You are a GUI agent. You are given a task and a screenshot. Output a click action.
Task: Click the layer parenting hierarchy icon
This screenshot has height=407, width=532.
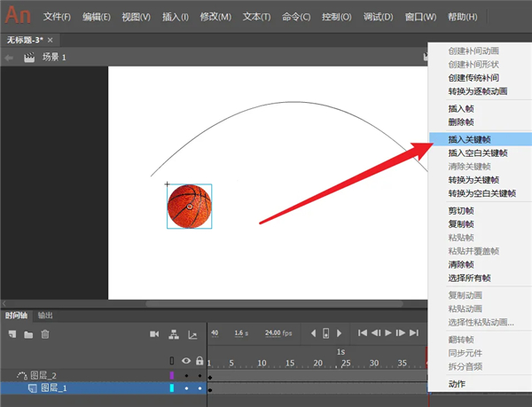[x=173, y=333]
